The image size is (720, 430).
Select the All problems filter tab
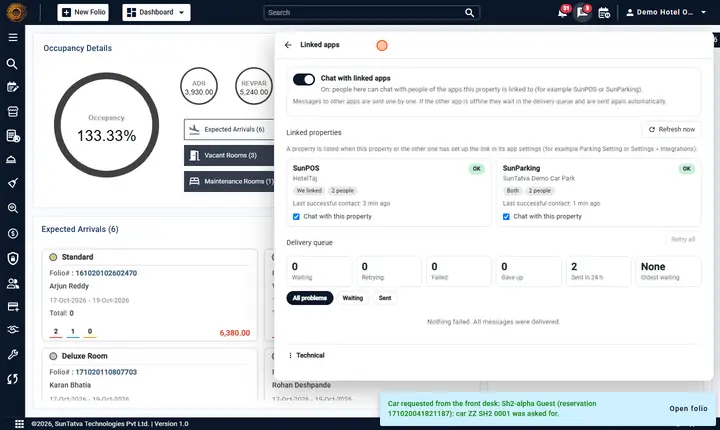click(x=310, y=298)
